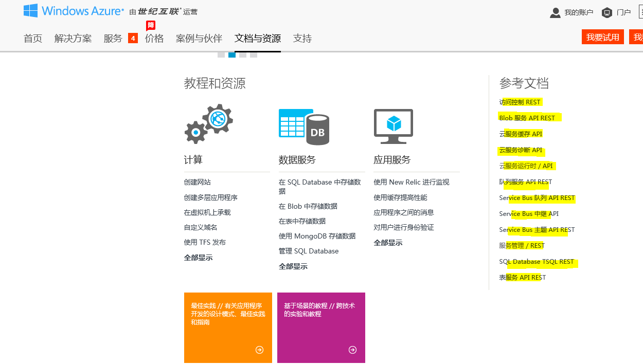Select the fourth carousel indicator dot
This screenshot has height=364, width=643.
pos(254,54)
